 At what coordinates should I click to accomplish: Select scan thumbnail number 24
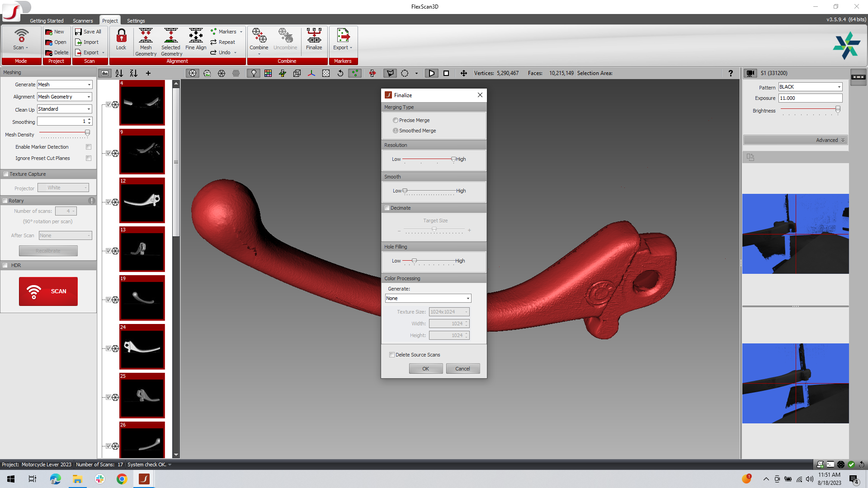(142, 347)
